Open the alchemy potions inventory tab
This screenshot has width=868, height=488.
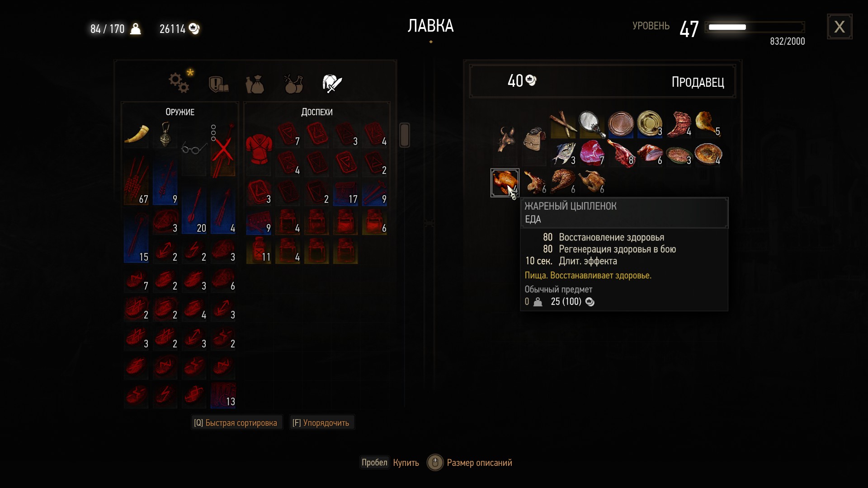coord(293,84)
